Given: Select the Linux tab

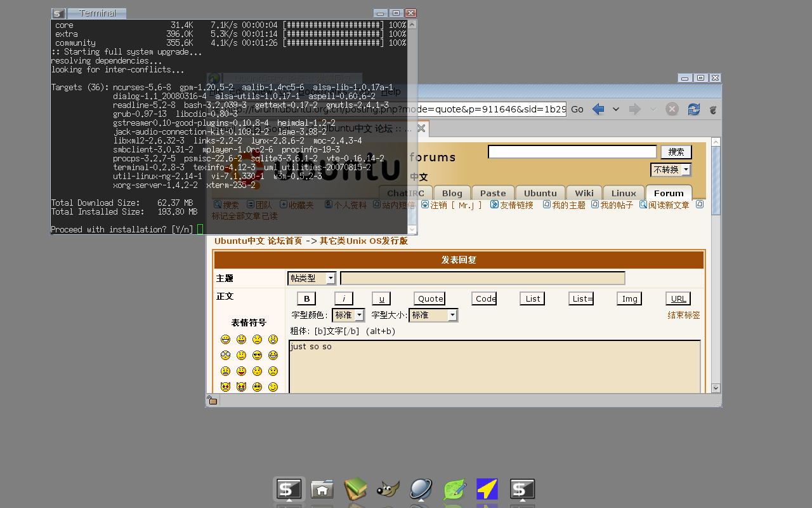Looking at the screenshot, I should tap(624, 193).
